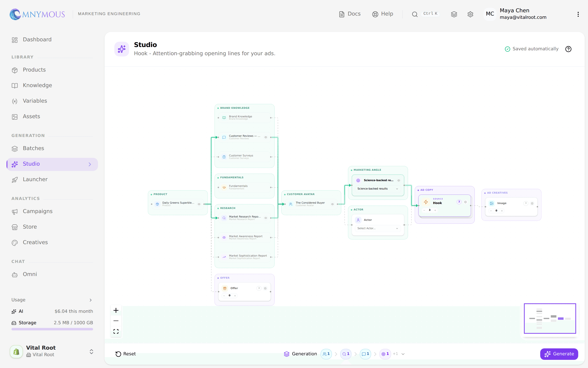588x368 pixels.
Task: Open Creatives in the sidebar
Action: [x=52, y=242]
